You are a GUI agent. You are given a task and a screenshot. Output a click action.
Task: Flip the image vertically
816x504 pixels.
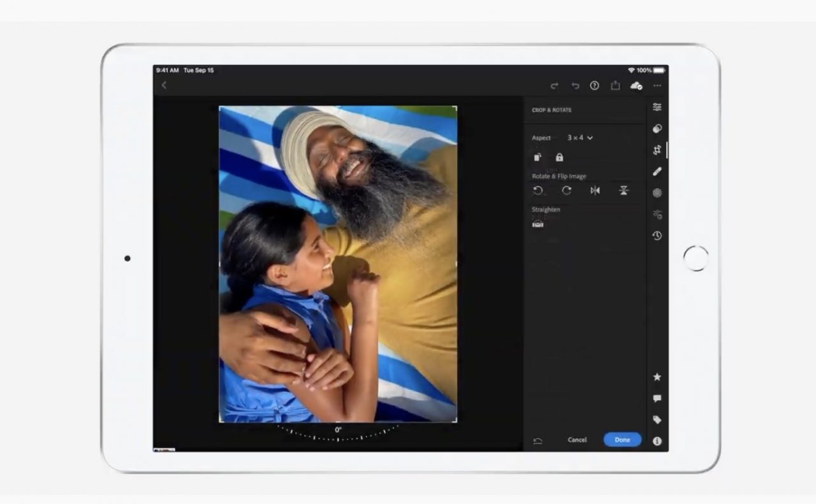tap(623, 191)
